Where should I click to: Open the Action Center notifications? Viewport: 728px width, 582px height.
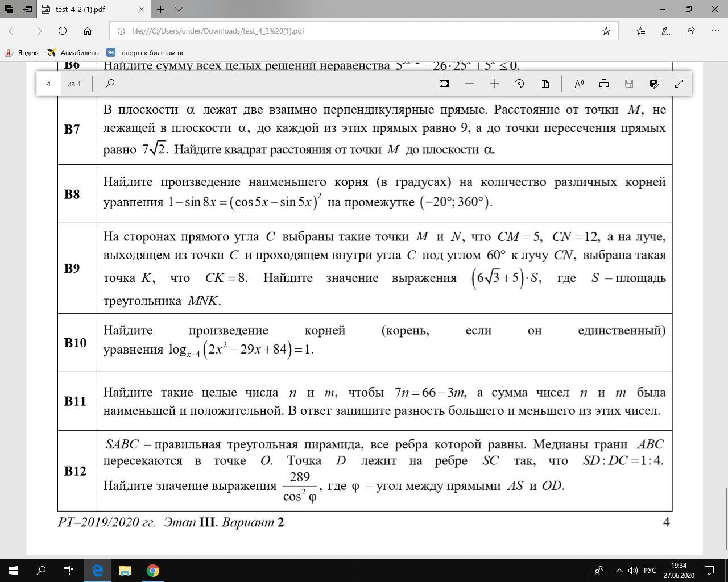pos(710,571)
